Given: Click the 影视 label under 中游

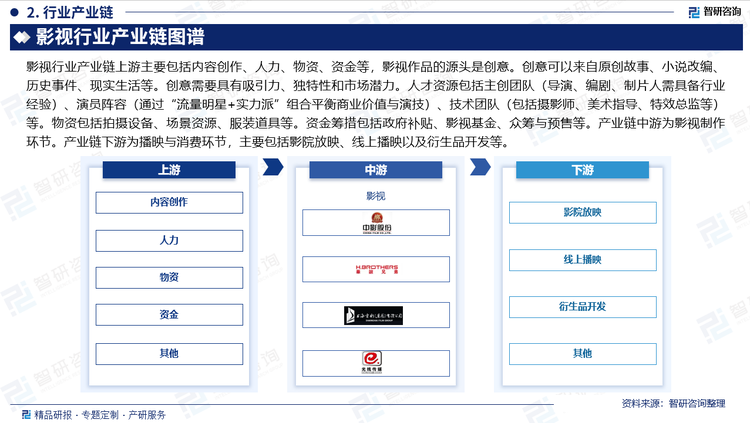Looking at the screenshot, I should coord(375,196).
